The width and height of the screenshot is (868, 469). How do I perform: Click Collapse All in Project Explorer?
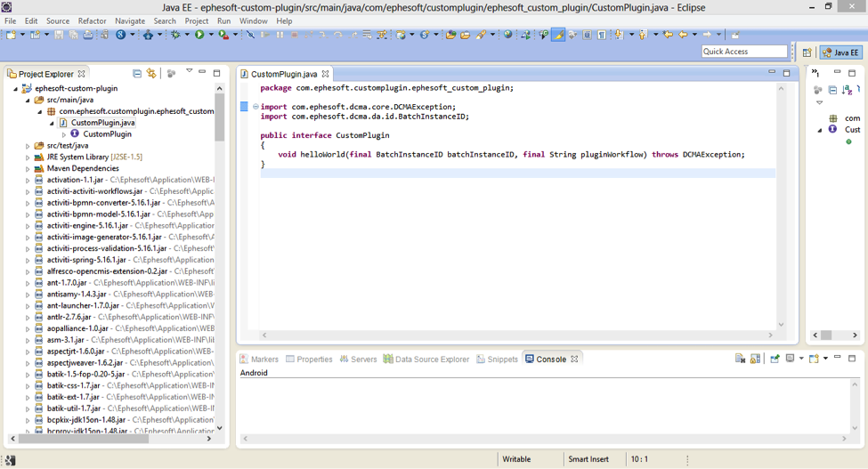pos(137,74)
